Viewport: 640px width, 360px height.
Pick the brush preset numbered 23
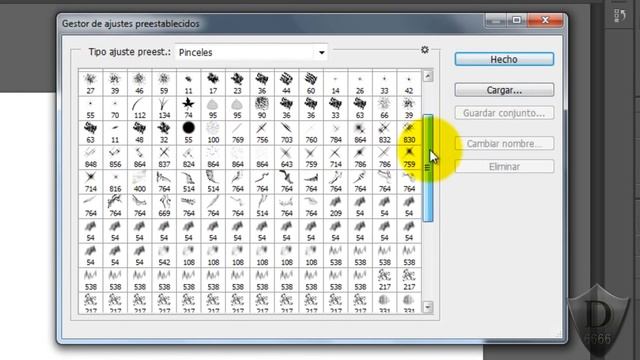(x=238, y=84)
